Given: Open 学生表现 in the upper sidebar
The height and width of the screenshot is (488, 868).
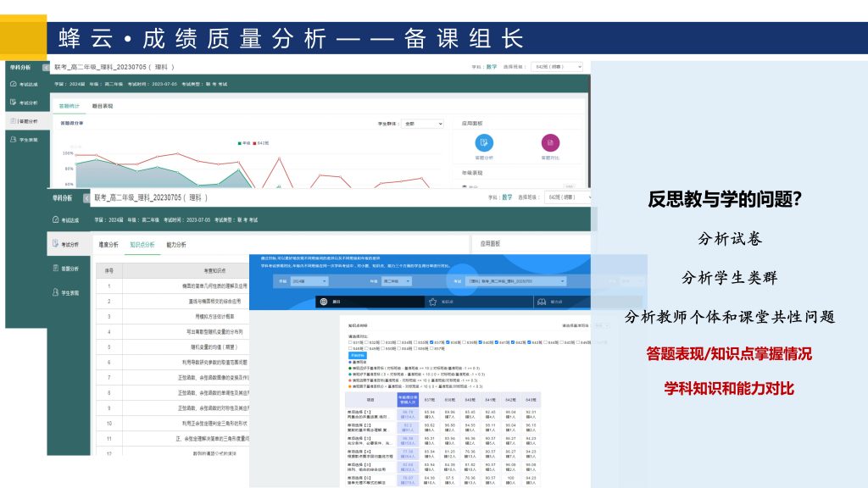Looking at the screenshot, I should [25, 139].
